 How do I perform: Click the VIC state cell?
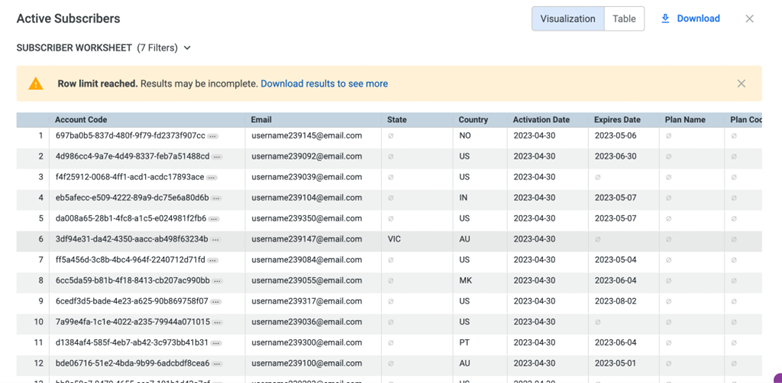click(394, 239)
